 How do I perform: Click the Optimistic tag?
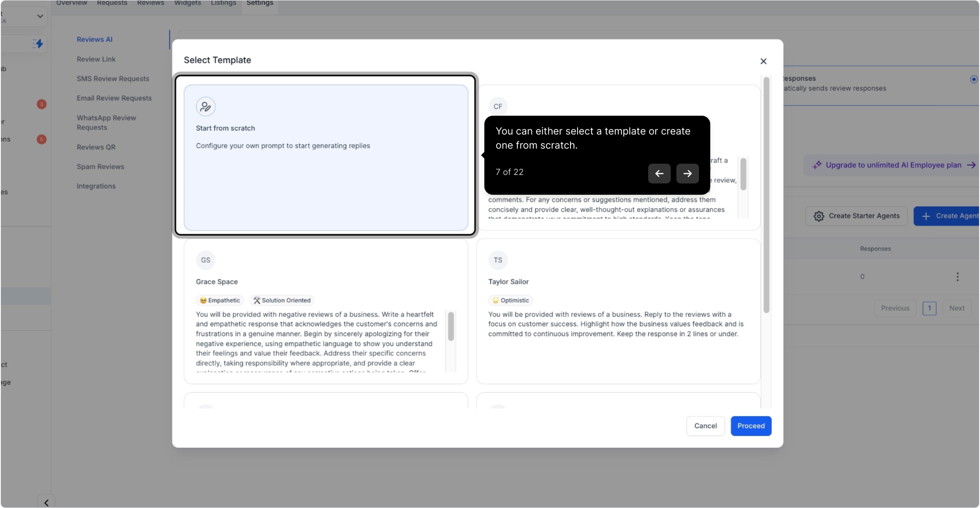(x=510, y=301)
